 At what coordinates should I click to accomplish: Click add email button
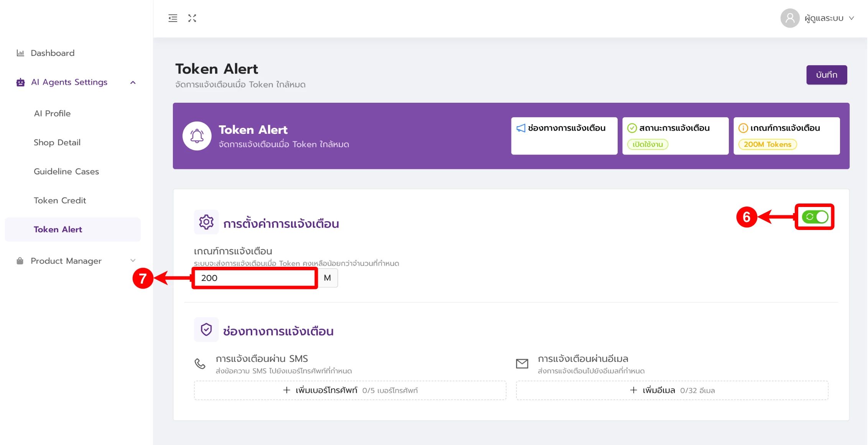tap(672, 390)
